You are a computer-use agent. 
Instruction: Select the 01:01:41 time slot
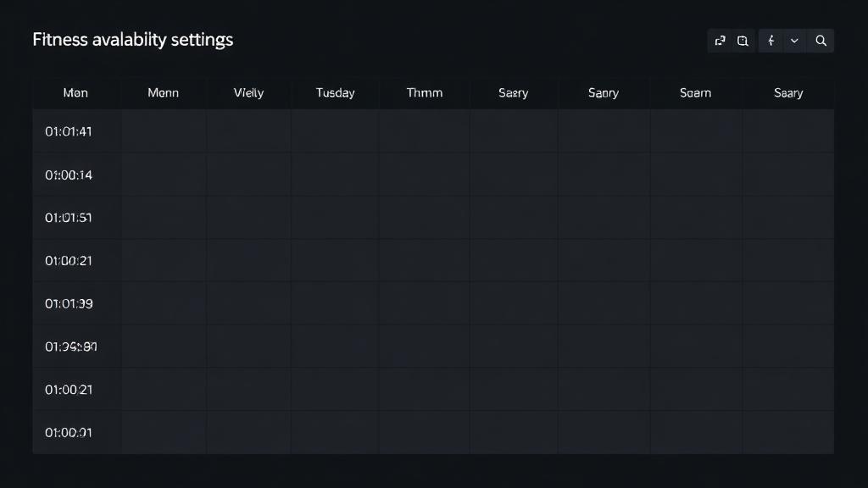68,131
